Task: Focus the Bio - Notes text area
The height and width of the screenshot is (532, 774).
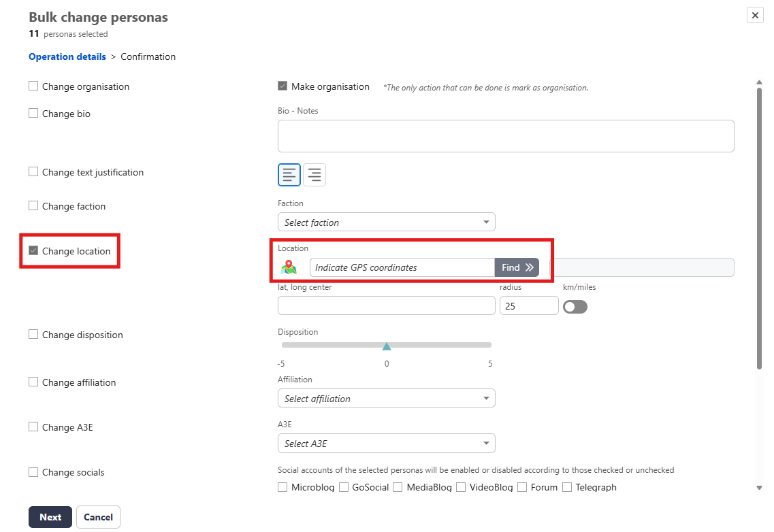Action: click(x=505, y=136)
